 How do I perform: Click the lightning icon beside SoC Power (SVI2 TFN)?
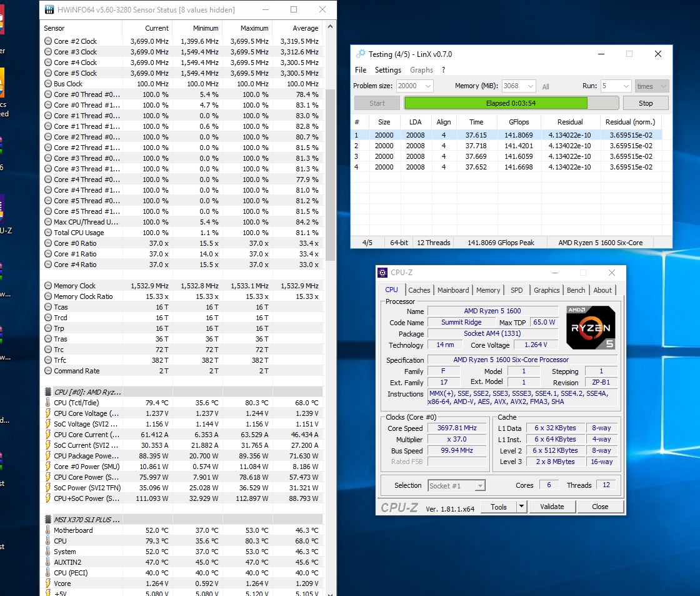coord(47,487)
